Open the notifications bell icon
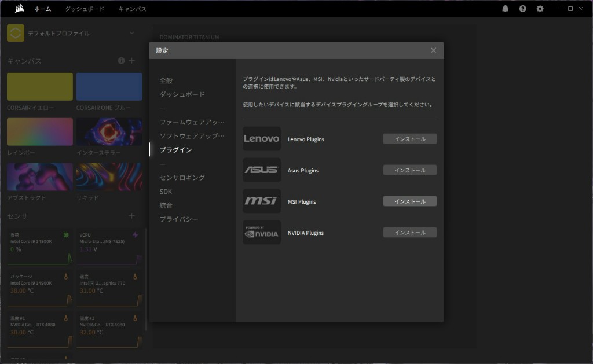The height and width of the screenshot is (364, 593). [505, 9]
